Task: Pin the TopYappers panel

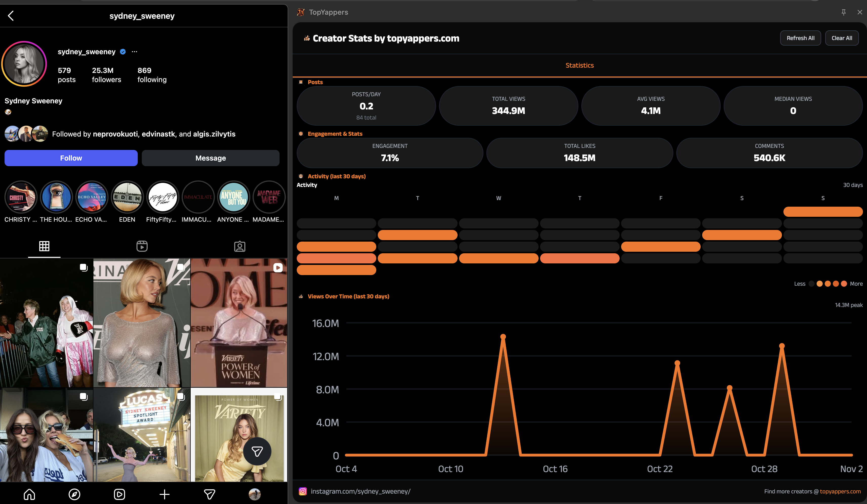Action: click(844, 12)
